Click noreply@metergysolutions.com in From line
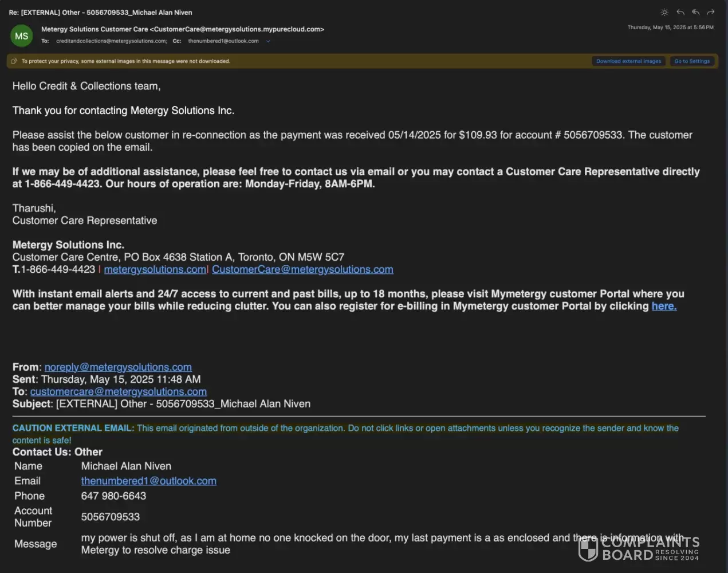 point(118,367)
